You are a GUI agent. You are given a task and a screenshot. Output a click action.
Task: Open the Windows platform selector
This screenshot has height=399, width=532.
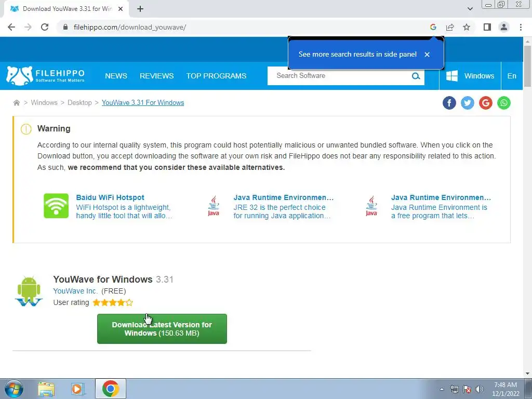(x=470, y=76)
